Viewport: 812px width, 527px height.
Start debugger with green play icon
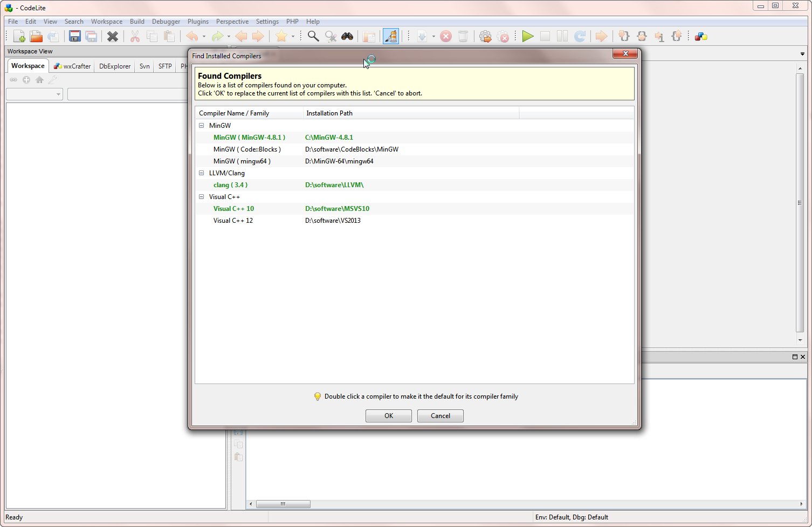coord(528,36)
